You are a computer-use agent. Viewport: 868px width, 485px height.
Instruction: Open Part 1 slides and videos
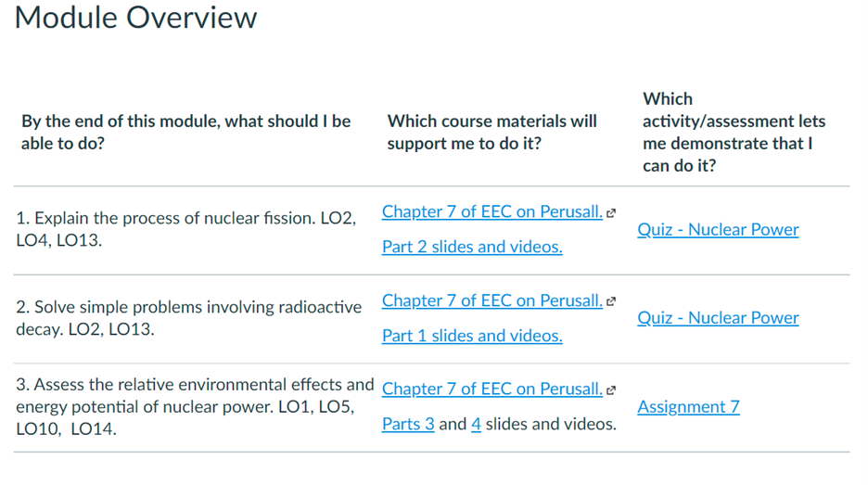click(x=472, y=336)
